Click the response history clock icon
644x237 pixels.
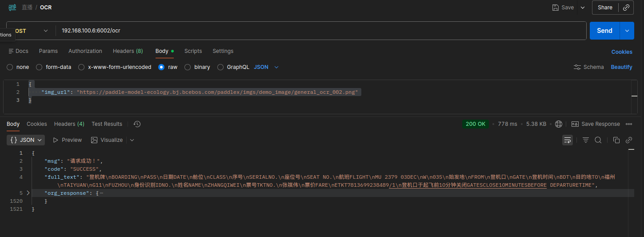pos(137,124)
